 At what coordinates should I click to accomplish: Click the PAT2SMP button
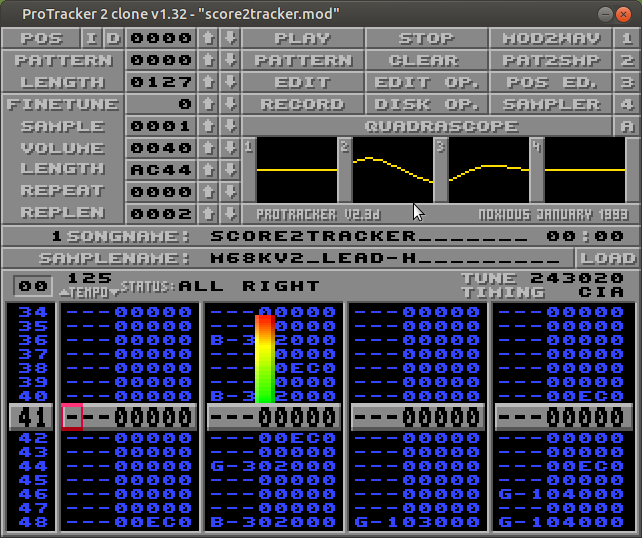coord(551,60)
